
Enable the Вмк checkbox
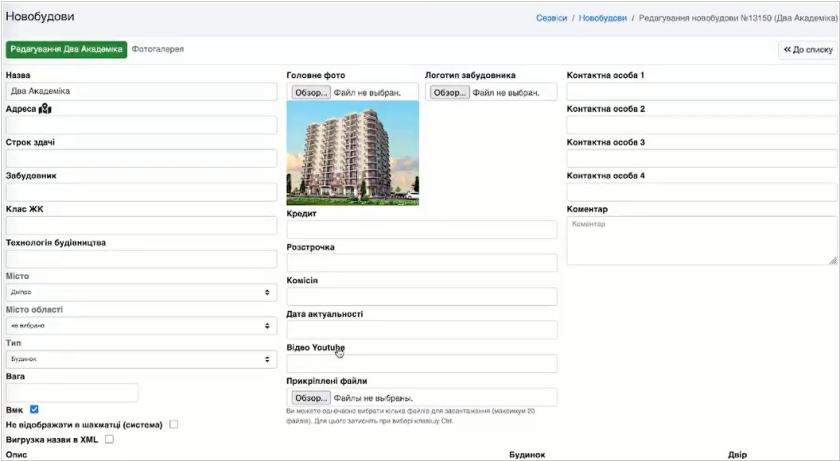34,409
